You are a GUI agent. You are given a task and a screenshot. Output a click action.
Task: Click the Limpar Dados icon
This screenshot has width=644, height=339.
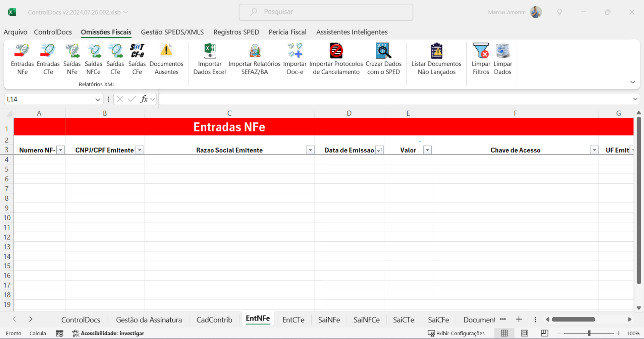pos(502,51)
